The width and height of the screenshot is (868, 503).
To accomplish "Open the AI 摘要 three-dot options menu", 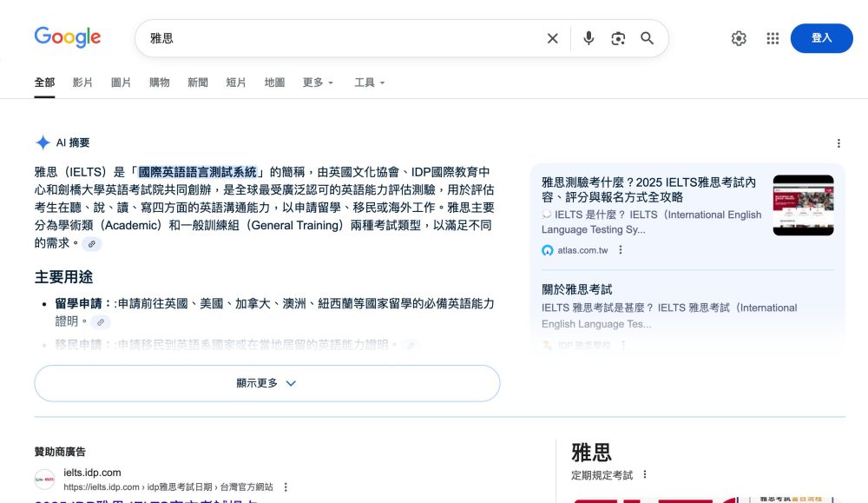I will (838, 143).
